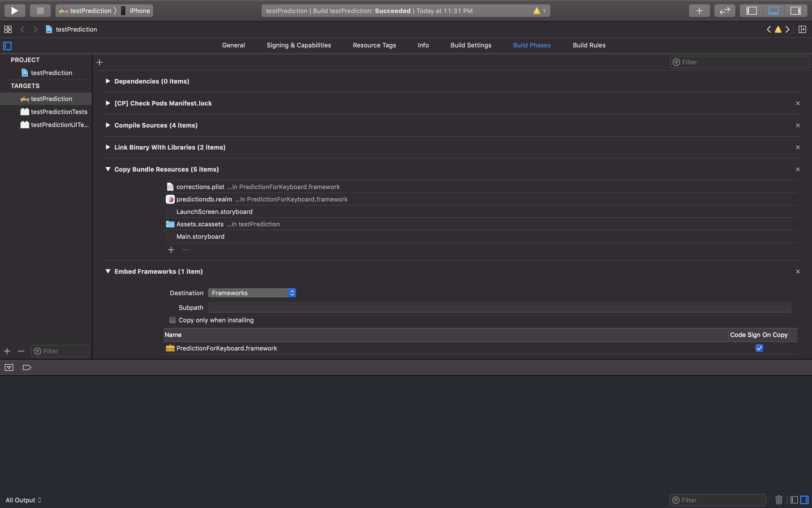Open the Library with the plus button

click(699, 11)
